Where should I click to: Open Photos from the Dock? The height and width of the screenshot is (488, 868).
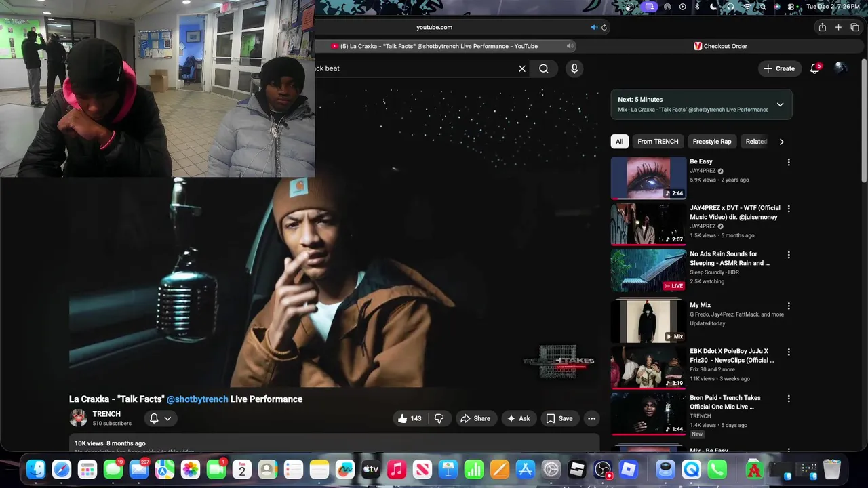click(191, 469)
